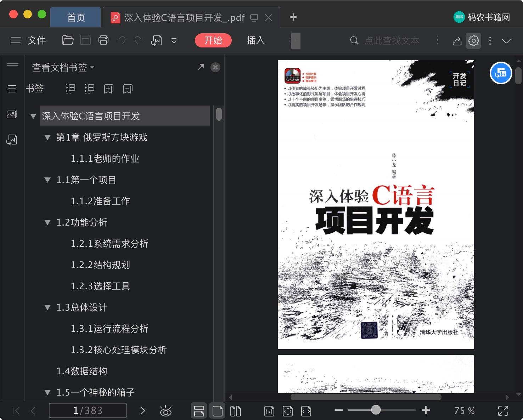
Task: Click the 点此查找文本 search field
Action: tap(392, 41)
